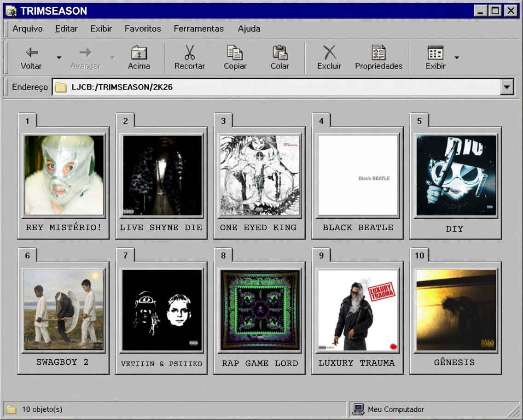Screen dimensions: 523x420
Task: Click the LIVE SHYNE DIE label text
Action: [161, 227]
